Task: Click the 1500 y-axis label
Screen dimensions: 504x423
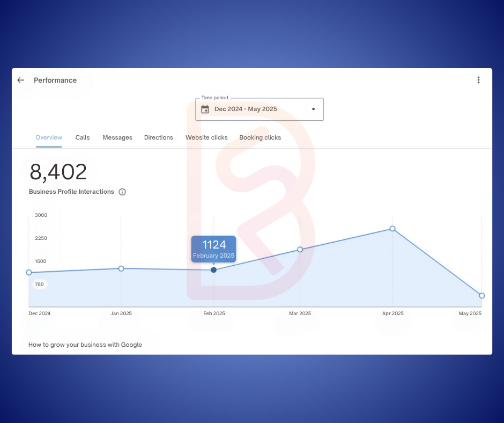Action: tap(41, 261)
